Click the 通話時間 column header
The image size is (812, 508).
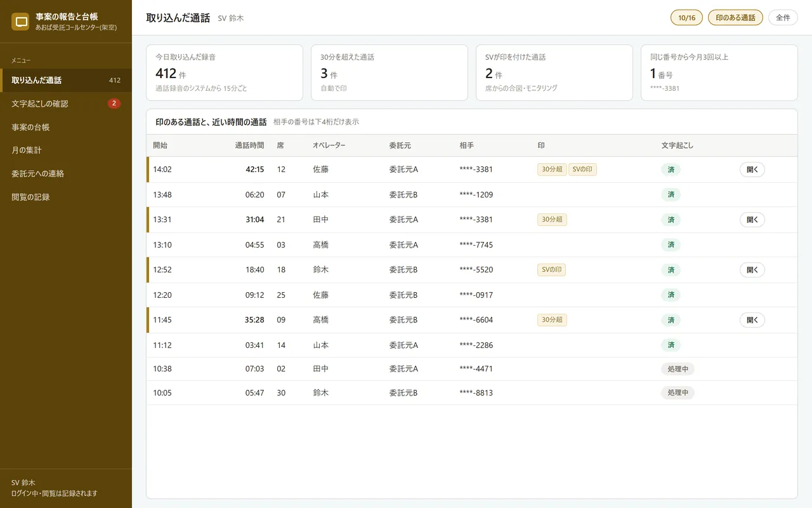[x=249, y=145]
